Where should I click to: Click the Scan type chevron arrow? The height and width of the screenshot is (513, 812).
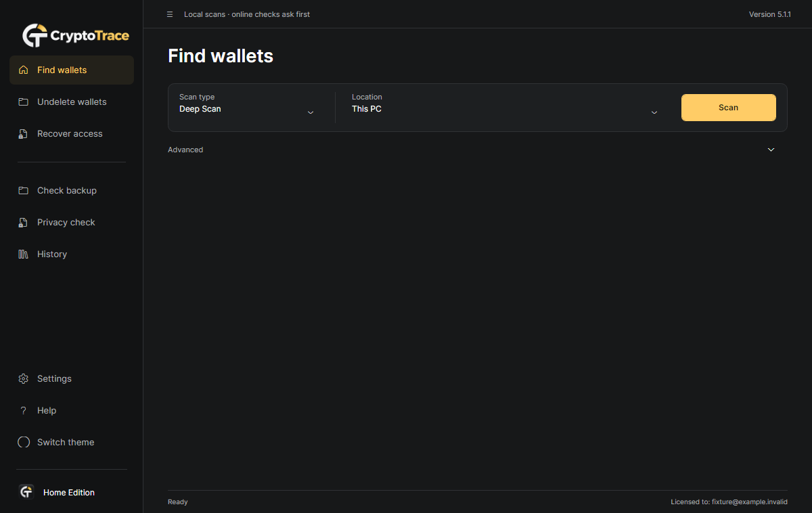click(x=311, y=112)
